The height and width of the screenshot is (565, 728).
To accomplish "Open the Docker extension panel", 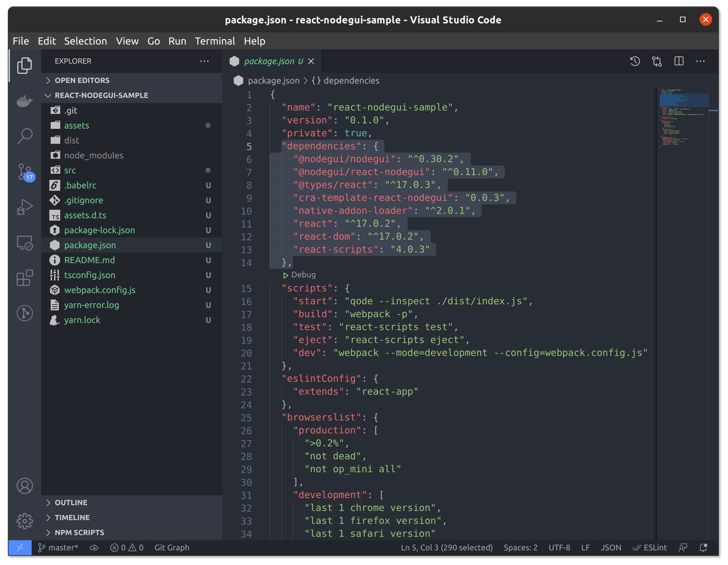I will [x=24, y=101].
